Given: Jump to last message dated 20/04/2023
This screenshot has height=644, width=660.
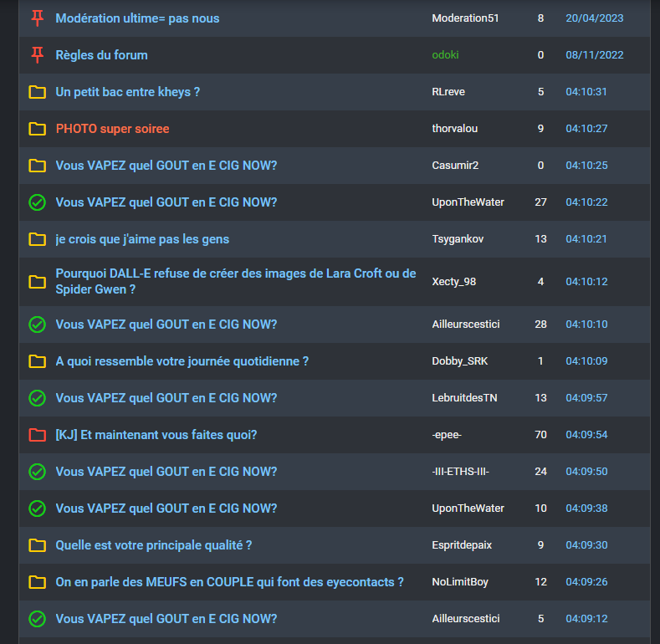Looking at the screenshot, I should [x=595, y=18].
